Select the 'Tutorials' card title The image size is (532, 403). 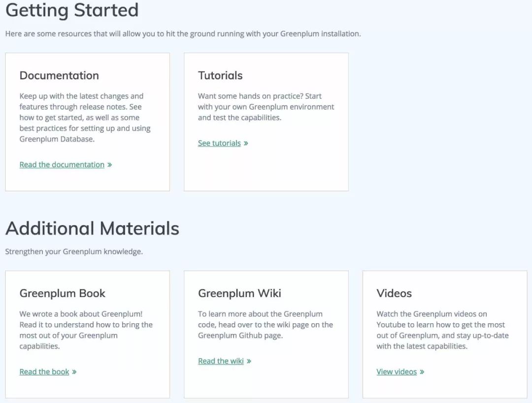pos(220,75)
